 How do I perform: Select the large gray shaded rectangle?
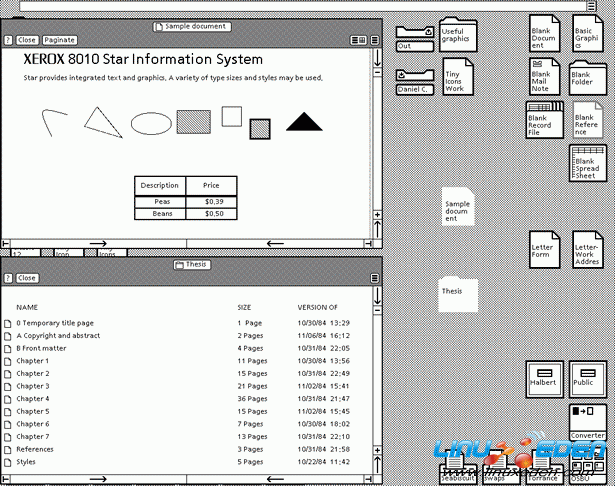[193, 122]
